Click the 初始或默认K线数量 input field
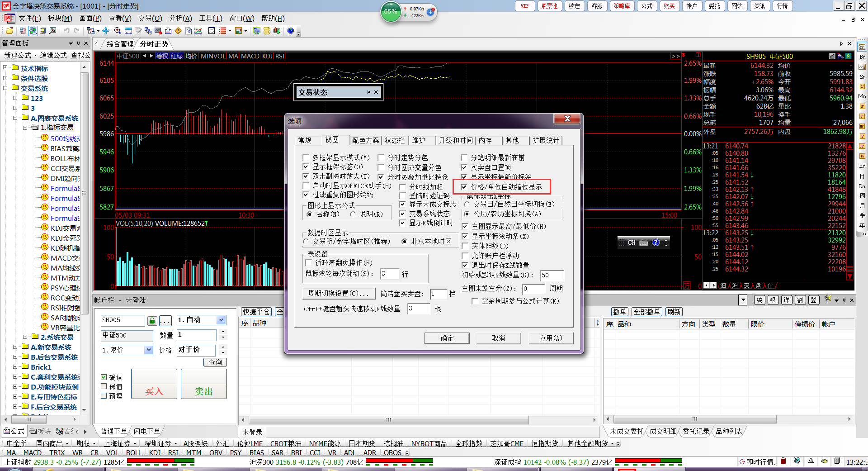The height and width of the screenshot is (471, 868). (551, 275)
